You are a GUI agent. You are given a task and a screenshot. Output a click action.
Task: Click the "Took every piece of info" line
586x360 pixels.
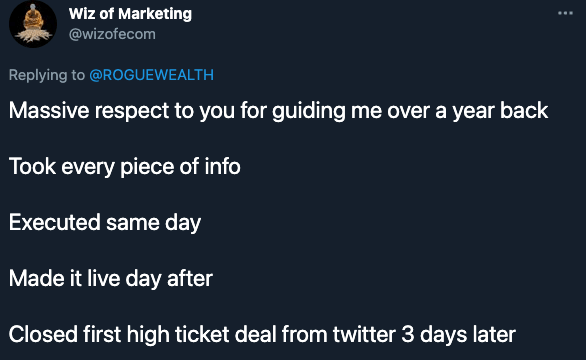tap(124, 167)
